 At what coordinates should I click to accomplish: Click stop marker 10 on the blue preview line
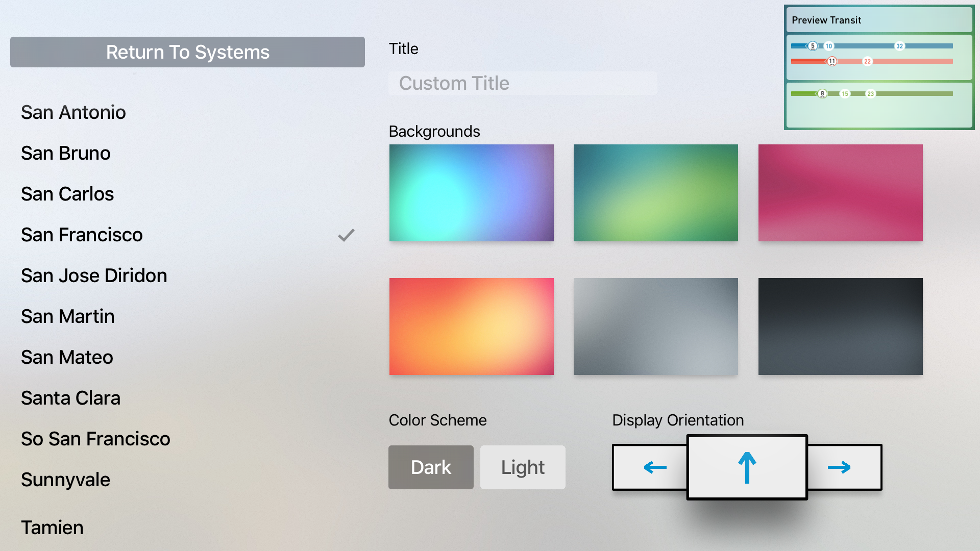828,46
